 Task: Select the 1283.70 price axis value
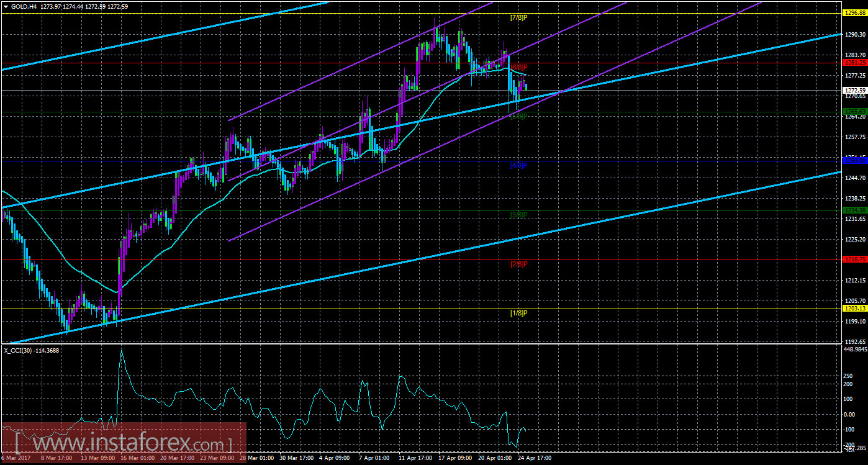(x=856, y=55)
